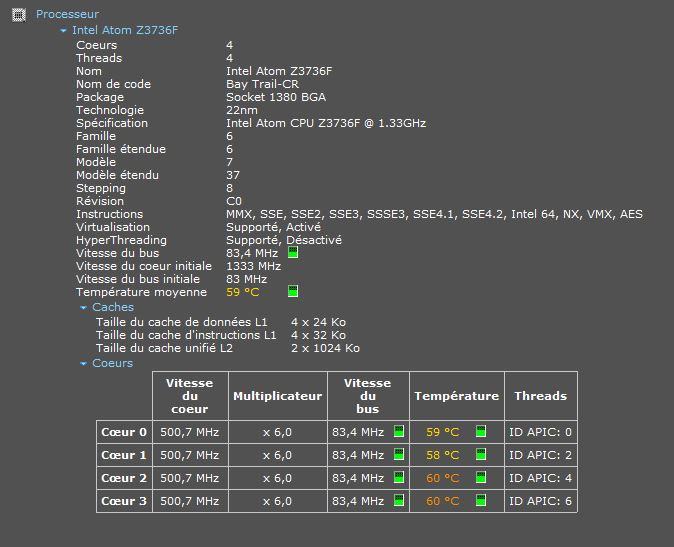
Task: Click the L1 data cache value '4 x 24 Ko'
Action: (x=319, y=322)
